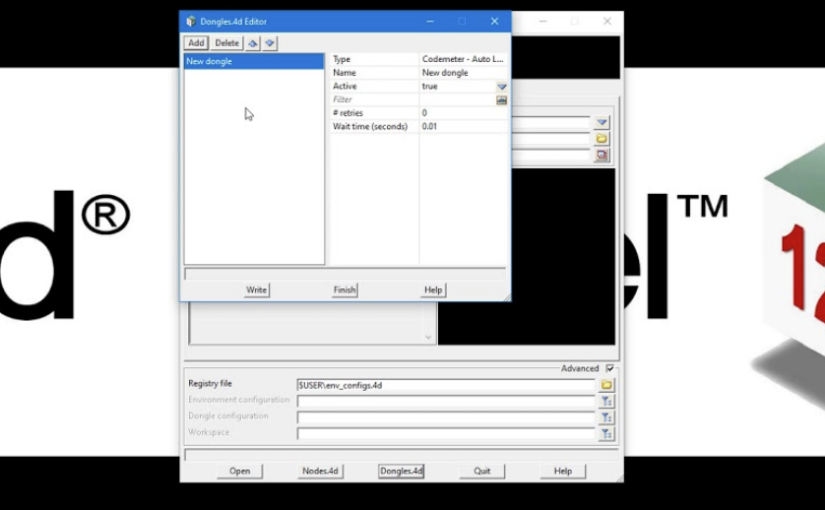Click the Quit button
Screen dimensions: 825x510
[x=482, y=471]
